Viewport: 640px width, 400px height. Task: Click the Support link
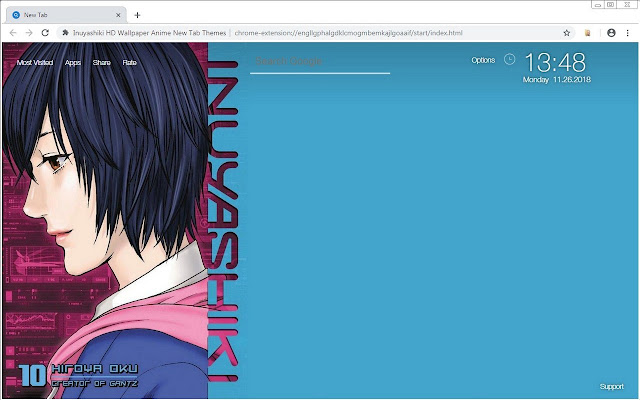click(611, 386)
